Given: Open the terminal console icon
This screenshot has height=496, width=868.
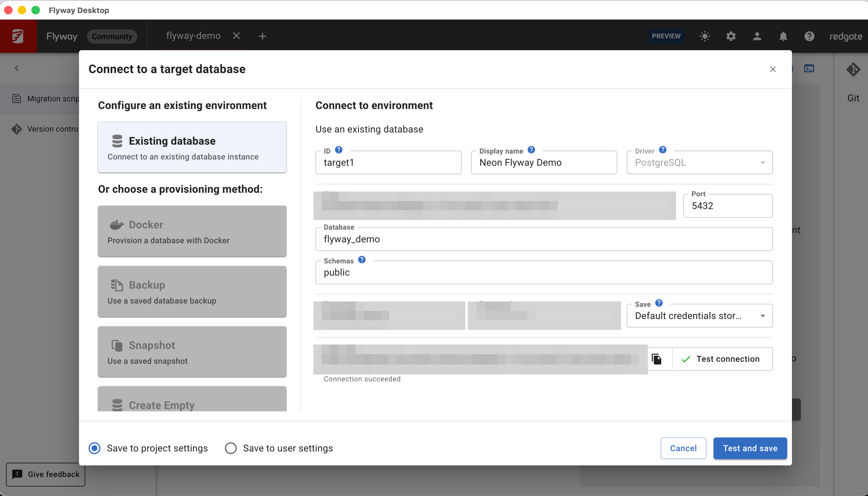Looking at the screenshot, I should point(809,69).
